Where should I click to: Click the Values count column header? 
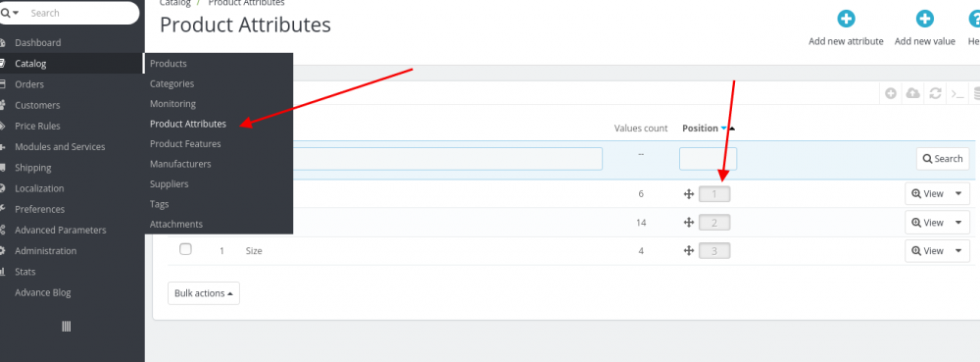pyautogui.click(x=641, y=129)
